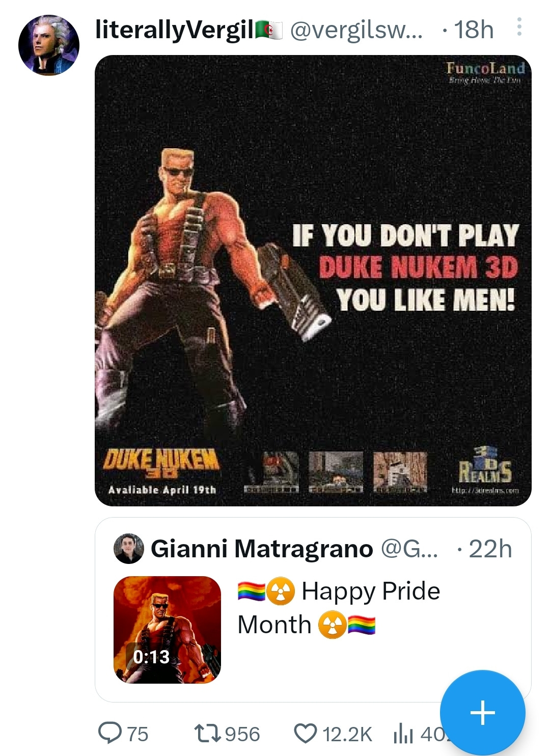Retweet using the 956 retweet icon
The width and height of the screenshot is (550, 756).
click(x=208, y=734)
